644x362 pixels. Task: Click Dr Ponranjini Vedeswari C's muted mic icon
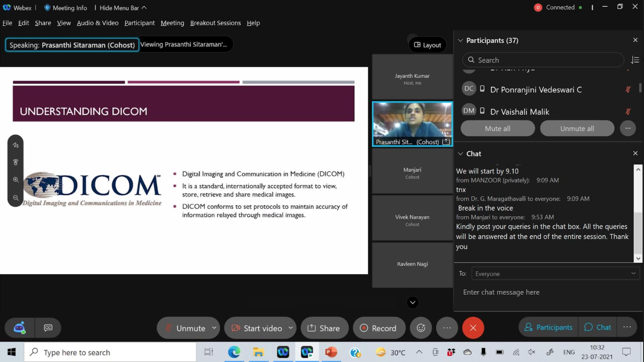click(628, 89)
